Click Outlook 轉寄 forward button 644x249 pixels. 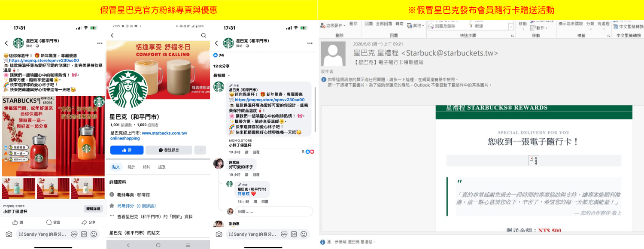click(x=399, y=24)
